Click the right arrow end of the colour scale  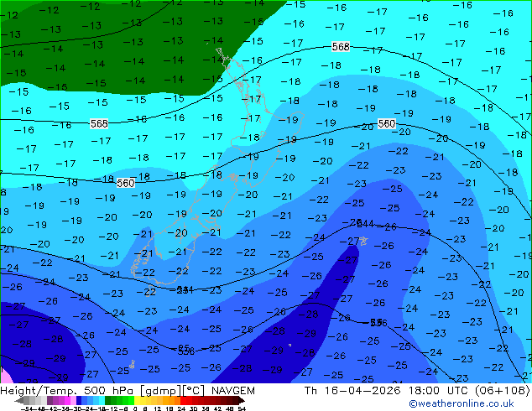coord(241,400)
